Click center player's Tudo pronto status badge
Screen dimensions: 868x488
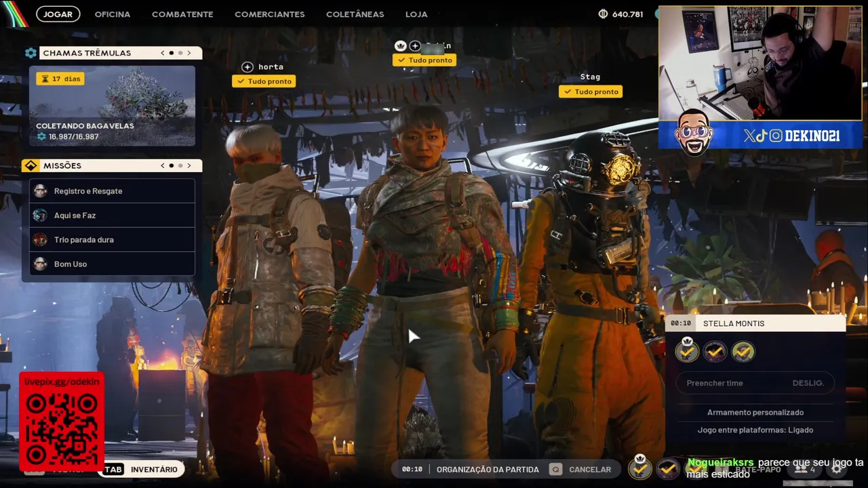coord(425,60)
